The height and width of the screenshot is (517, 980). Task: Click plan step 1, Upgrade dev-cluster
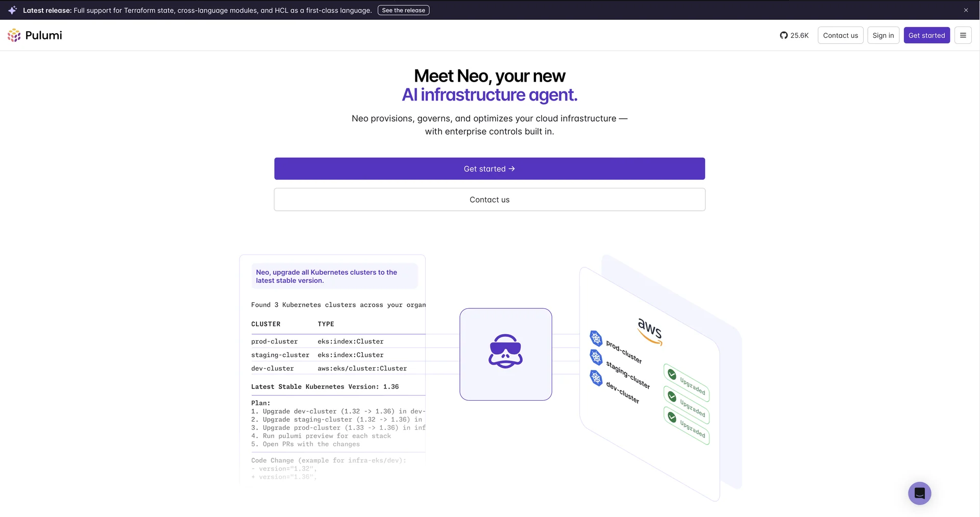338,411
